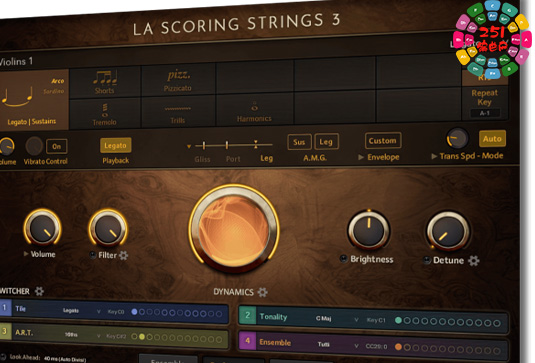Click the Legato Playback button
Image resolution: width=535 pixels, height=363 pixels.
tap(115, 145)
